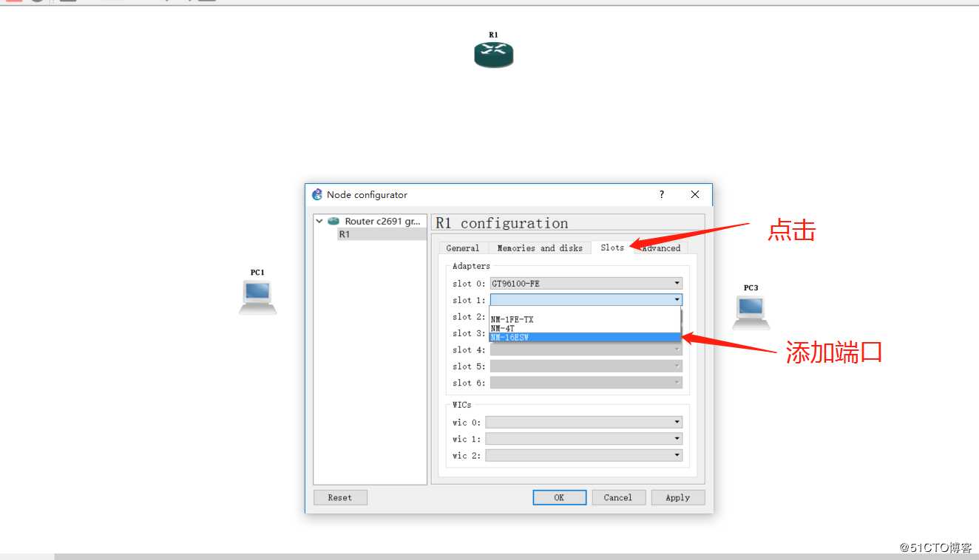
Task: Click the PC3 label text
Action: click(751, 288)
